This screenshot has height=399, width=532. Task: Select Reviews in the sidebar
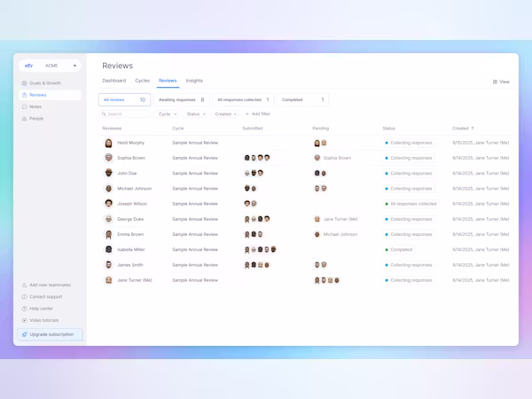click(x=50, y=95)
